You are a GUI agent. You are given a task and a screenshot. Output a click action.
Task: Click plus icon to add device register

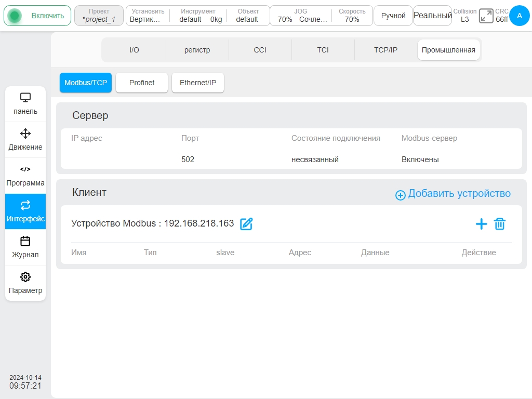pyautogui.click(x=481, y=224)
